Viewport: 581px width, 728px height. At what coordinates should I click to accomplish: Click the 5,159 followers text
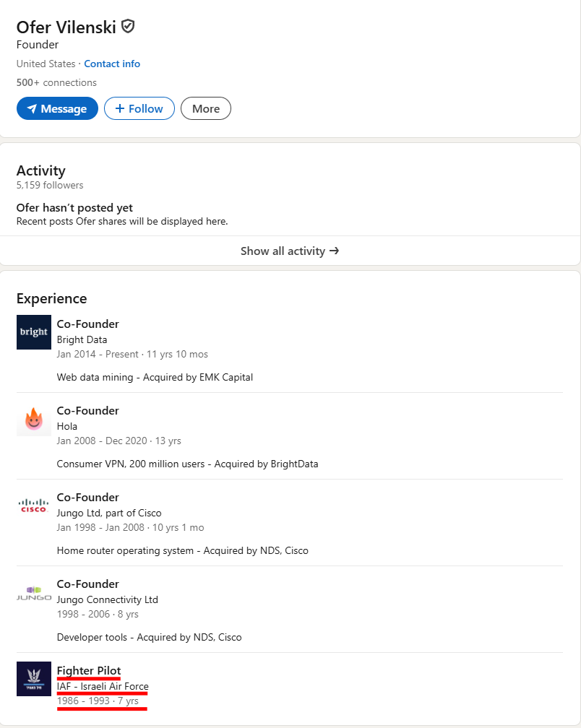point(50,185)
